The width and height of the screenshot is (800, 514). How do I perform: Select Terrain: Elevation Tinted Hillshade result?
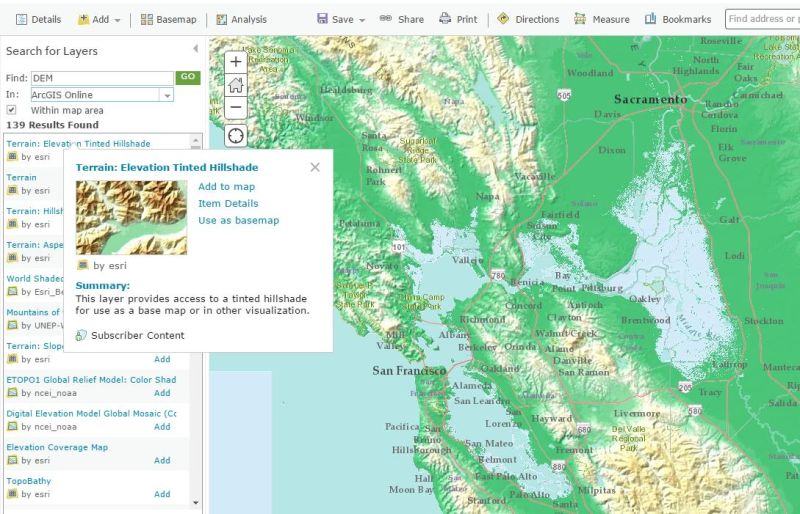[x=78, y=144]
